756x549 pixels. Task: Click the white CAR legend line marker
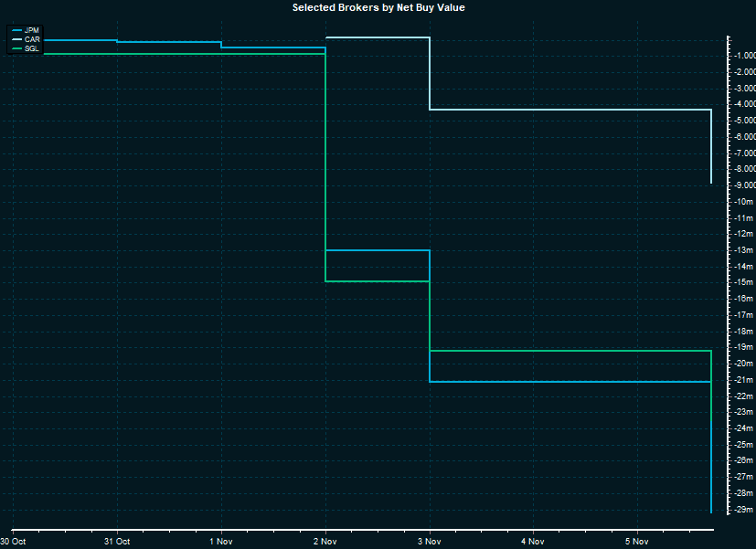pos(16,39)
